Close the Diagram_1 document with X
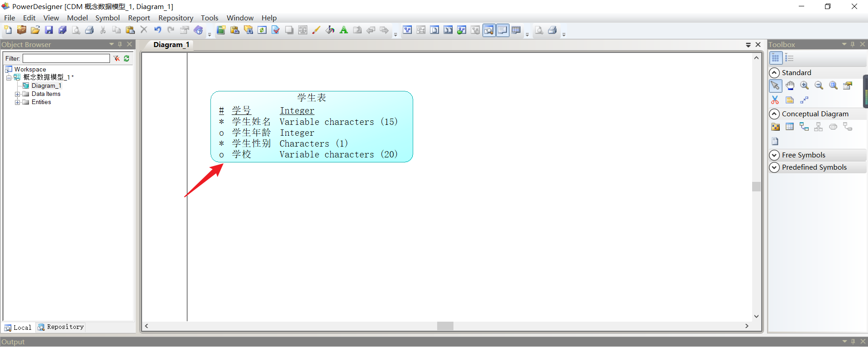Viewport: 868px width, 347px height. 758,45
